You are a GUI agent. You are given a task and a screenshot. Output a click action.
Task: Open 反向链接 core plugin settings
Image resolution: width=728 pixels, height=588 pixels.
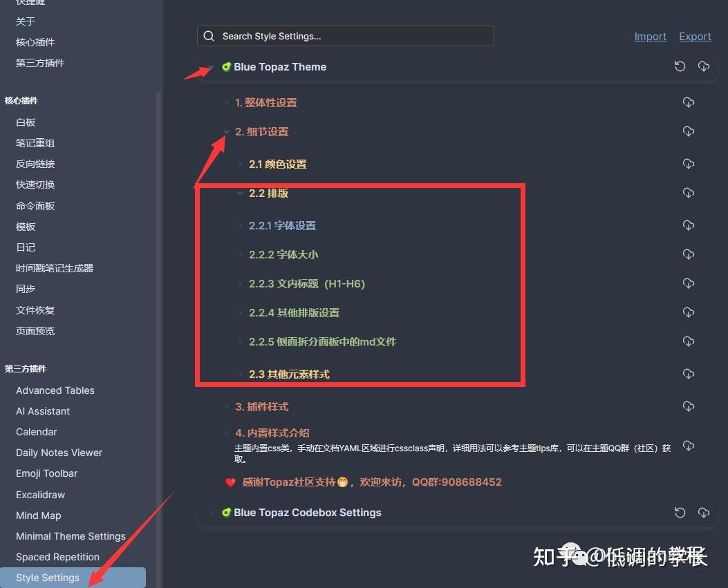coord(35,164)
